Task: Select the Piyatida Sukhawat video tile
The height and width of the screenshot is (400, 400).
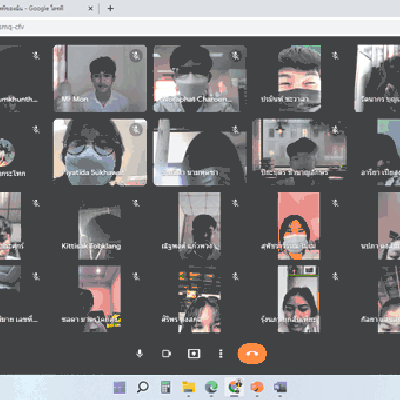Action: click(100, 152)
